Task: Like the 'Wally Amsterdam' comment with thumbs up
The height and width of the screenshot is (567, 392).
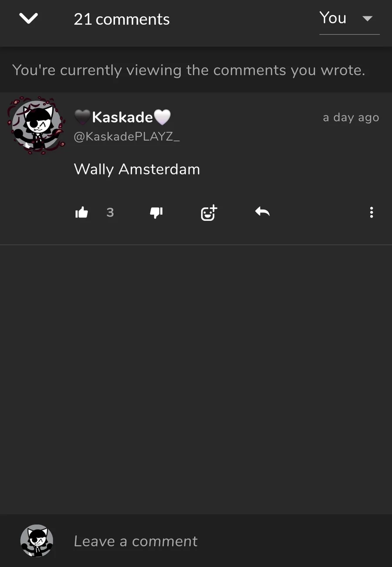Action: [81, 212]
